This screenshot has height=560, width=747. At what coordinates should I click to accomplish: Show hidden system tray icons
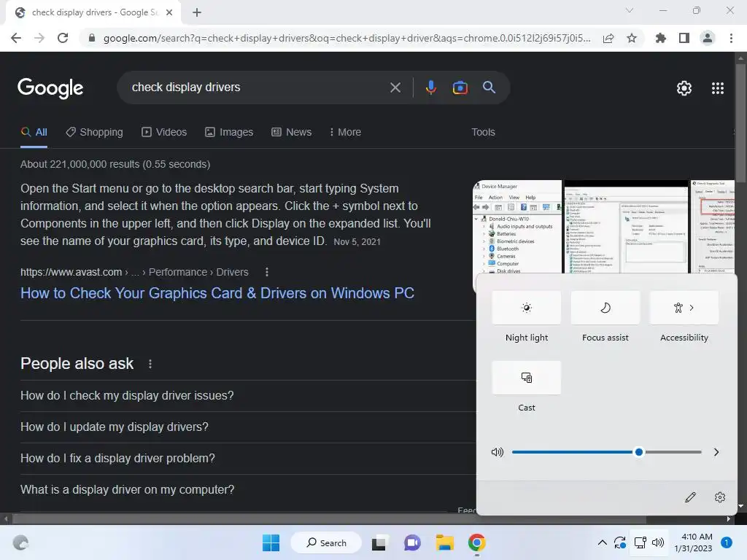point(602,542)
